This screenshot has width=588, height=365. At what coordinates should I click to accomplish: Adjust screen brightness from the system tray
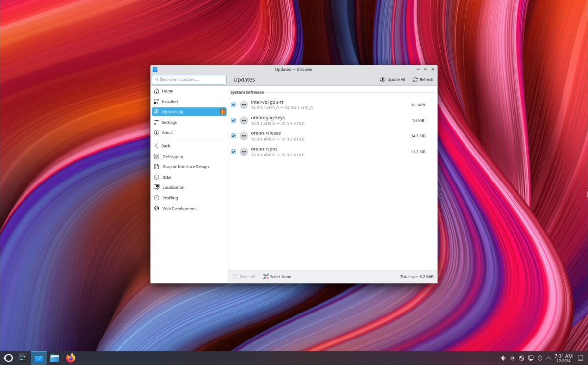point(513,358)
